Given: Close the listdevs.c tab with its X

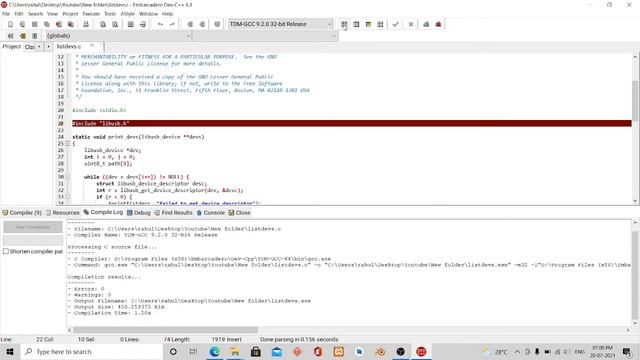Looking at the screenshot, I should (92, 46).
